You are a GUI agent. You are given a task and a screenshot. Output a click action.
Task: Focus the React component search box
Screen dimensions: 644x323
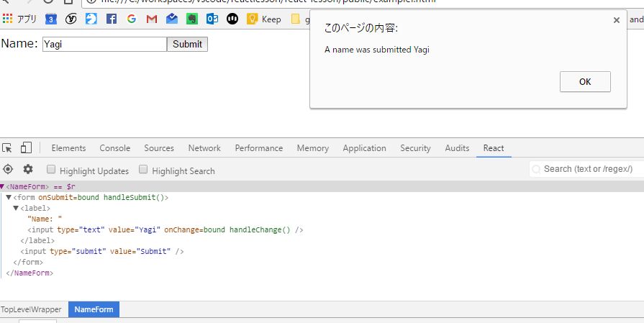pyautogui.click(x=587, y=169)
